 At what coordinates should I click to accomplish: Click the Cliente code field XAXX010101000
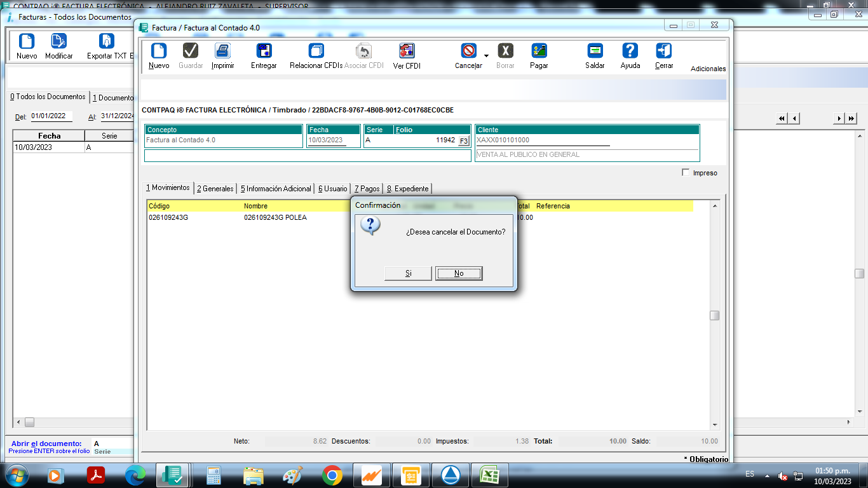[543, 140]
